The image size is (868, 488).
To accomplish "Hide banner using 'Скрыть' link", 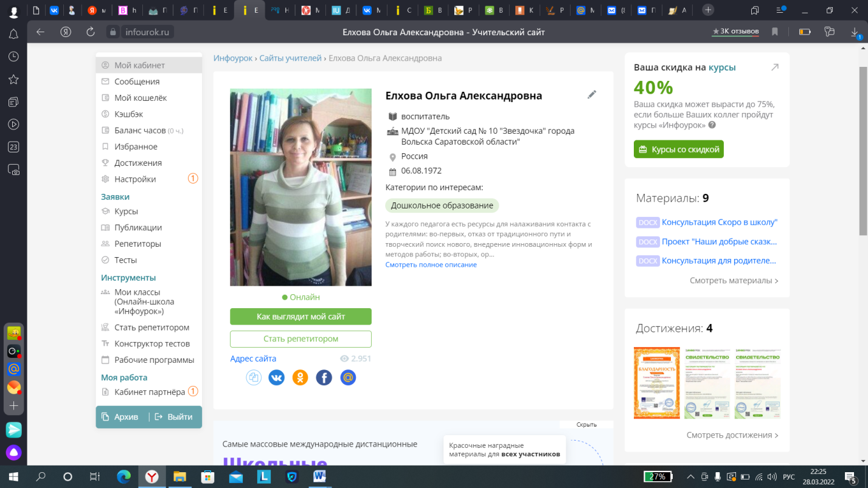I will [x=586, y=425].
